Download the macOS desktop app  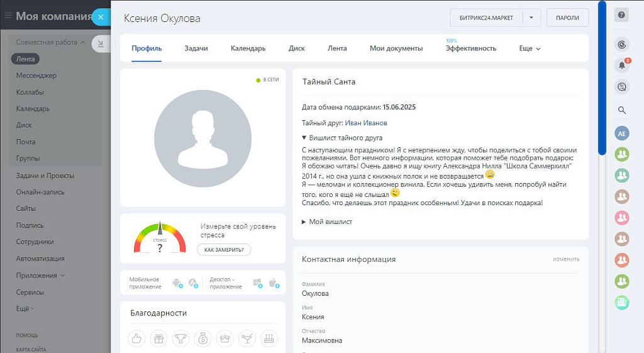pyautogui.click(x=274, y=283)
